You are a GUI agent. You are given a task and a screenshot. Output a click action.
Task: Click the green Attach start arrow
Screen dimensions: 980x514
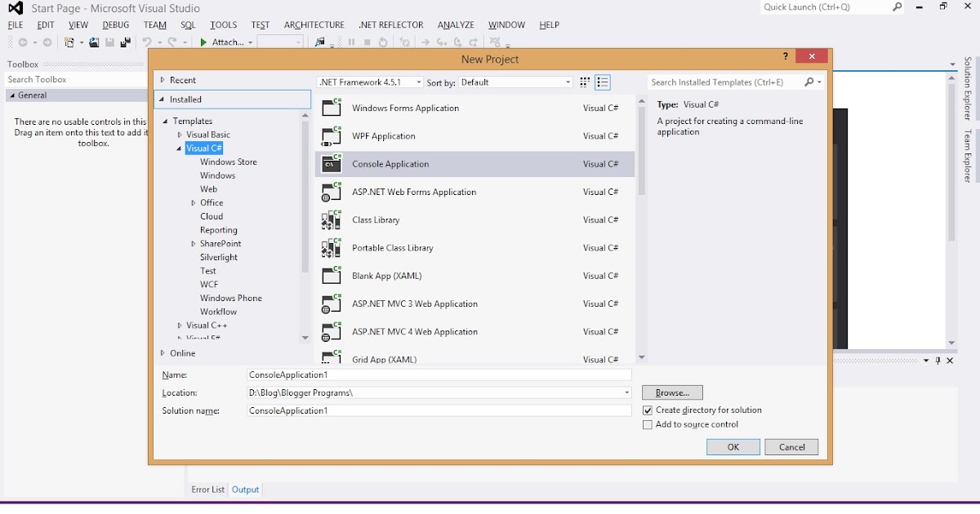(203, 42)
